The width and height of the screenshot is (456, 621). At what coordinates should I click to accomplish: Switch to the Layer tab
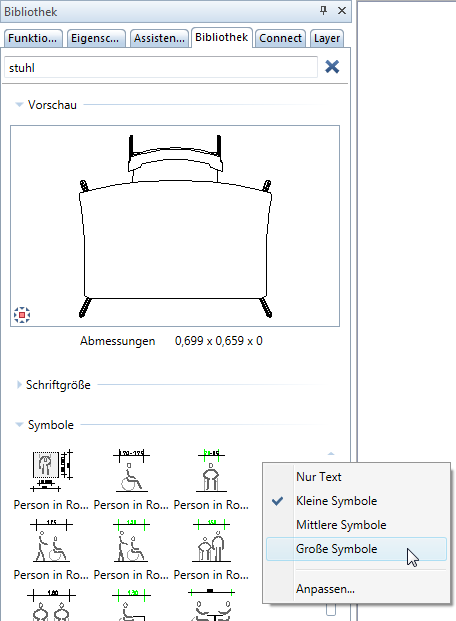click(x=326, y=38)
